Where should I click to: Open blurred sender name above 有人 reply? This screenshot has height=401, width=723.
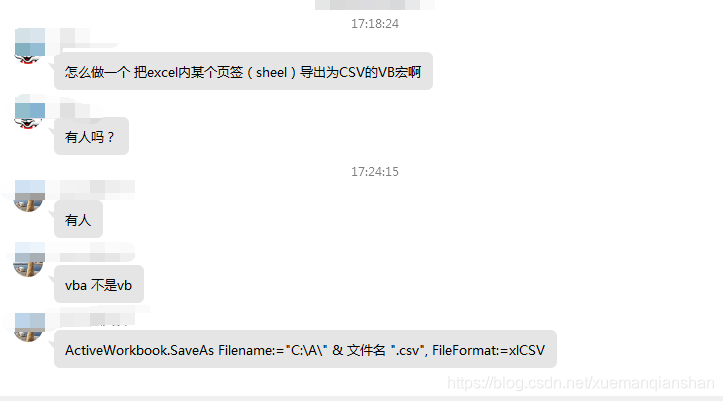[90, 189]
